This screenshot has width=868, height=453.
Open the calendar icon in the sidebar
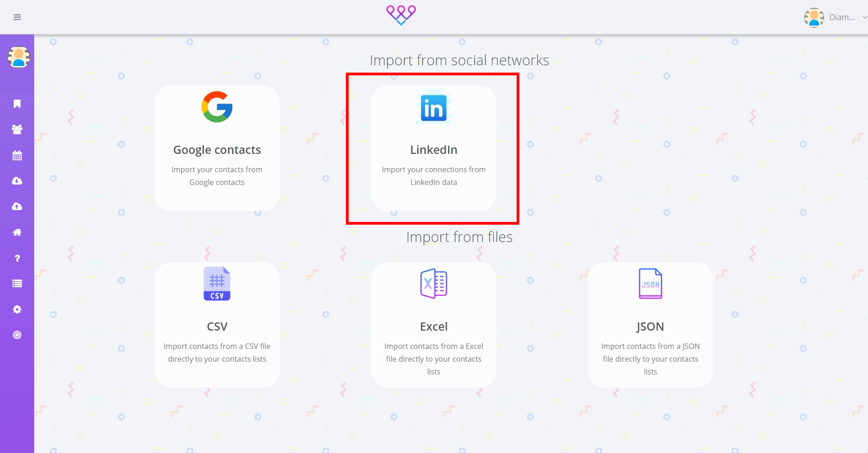(17, 155)
